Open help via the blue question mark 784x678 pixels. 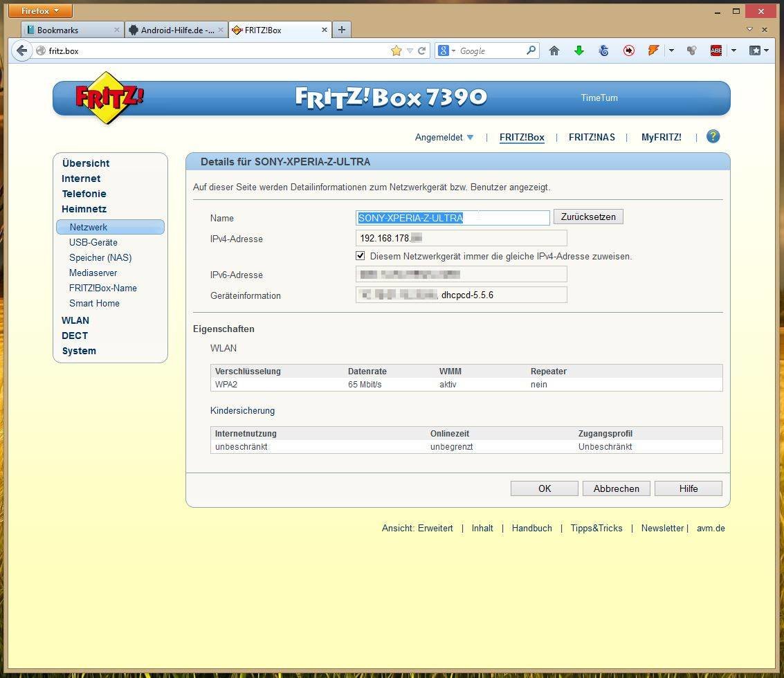point(713,136)
